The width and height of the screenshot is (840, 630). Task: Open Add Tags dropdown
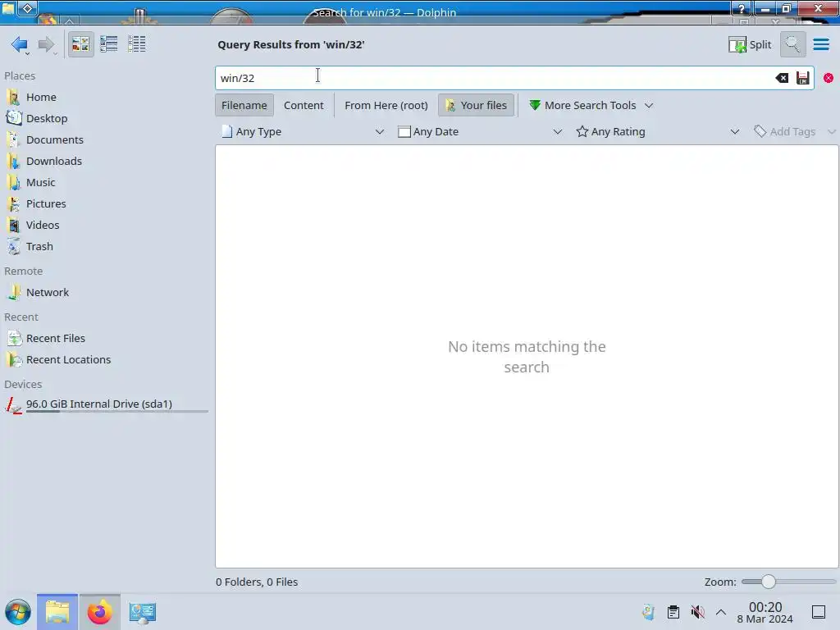[794, 132]
